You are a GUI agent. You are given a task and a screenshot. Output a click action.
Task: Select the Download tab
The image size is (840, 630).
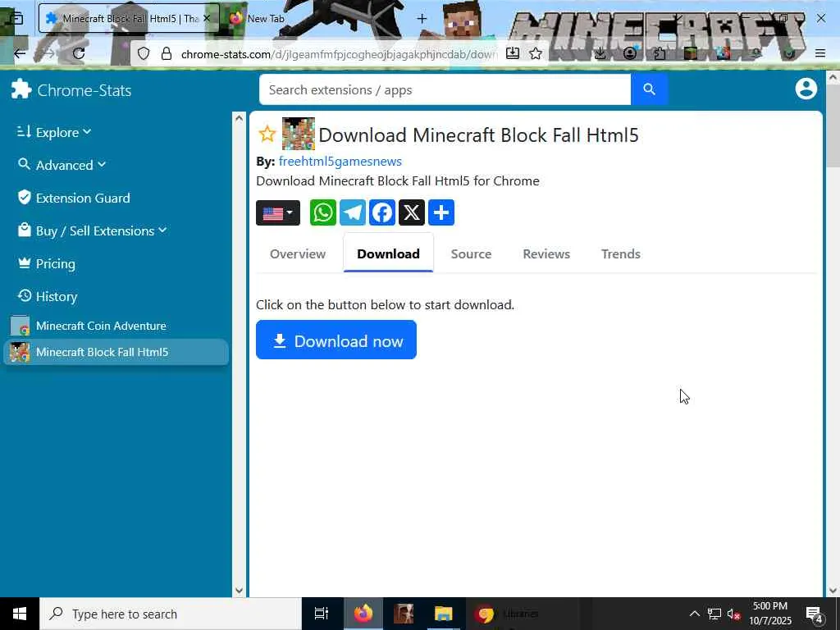click(x=388, y=254)
